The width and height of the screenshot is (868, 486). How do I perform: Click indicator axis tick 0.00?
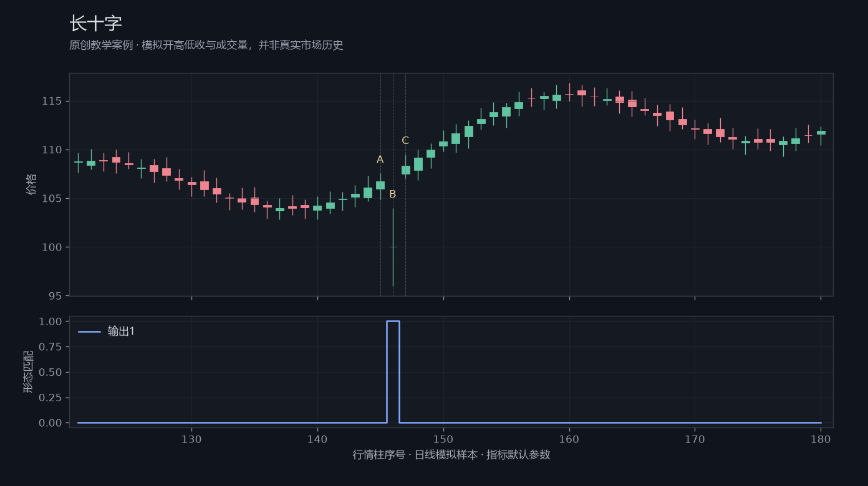pyautogui.click(x=51, y=423)
